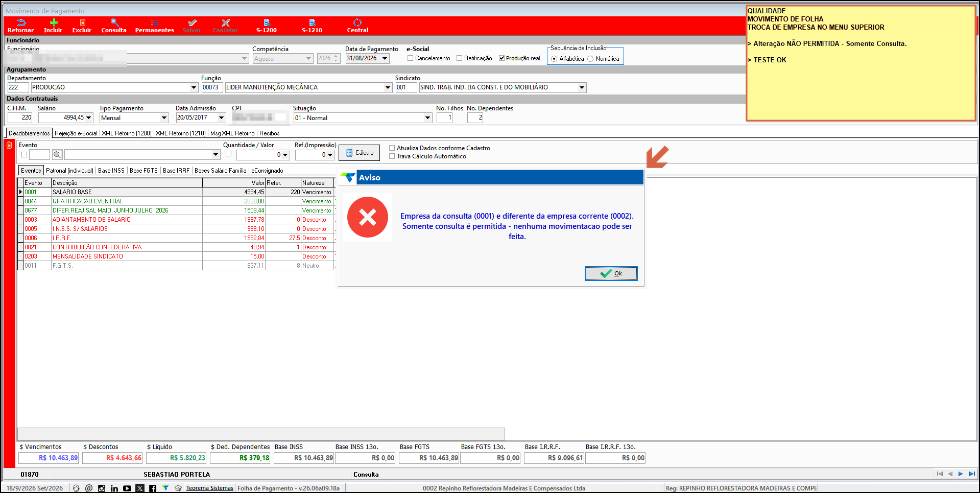Open the Situação dropdown
This screenshot has width=980, height=493.
coord(427,118)
